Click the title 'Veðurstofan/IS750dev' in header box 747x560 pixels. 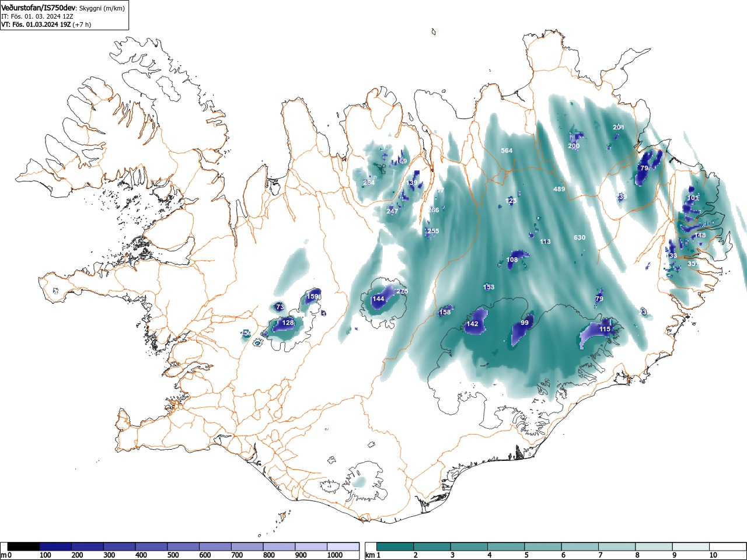(x=39, y=8)
